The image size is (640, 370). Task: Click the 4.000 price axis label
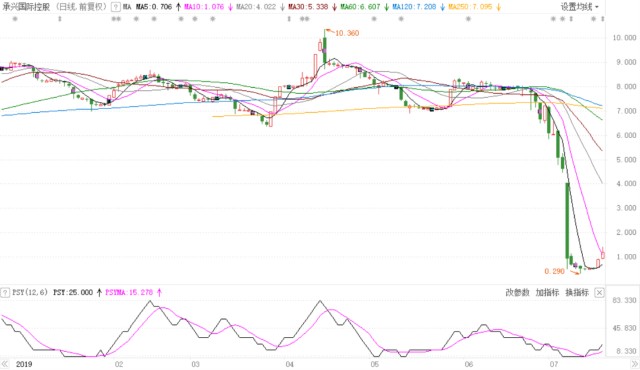coord(626,184)
